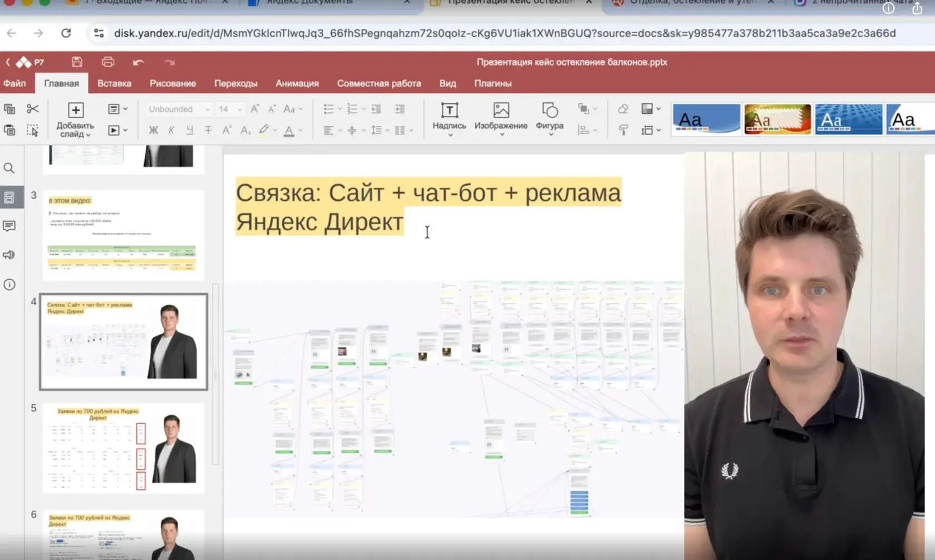Click the Paste icon in the ribbon

pos(9,130)
